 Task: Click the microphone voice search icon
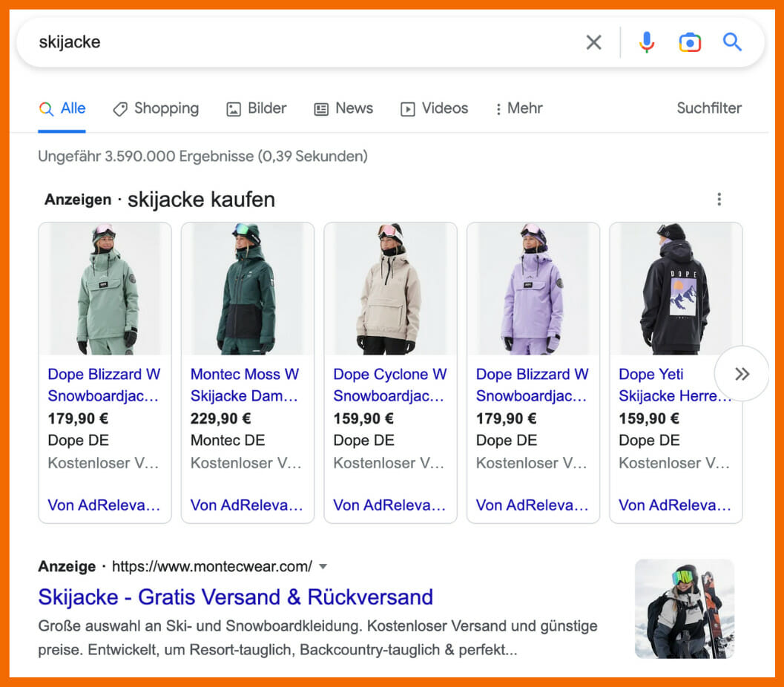pos(646,42)
